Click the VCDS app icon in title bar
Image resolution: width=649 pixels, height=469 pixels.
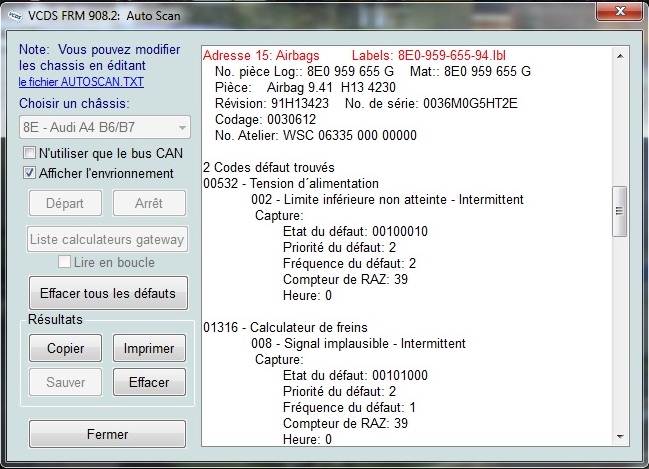pos(15,16)
